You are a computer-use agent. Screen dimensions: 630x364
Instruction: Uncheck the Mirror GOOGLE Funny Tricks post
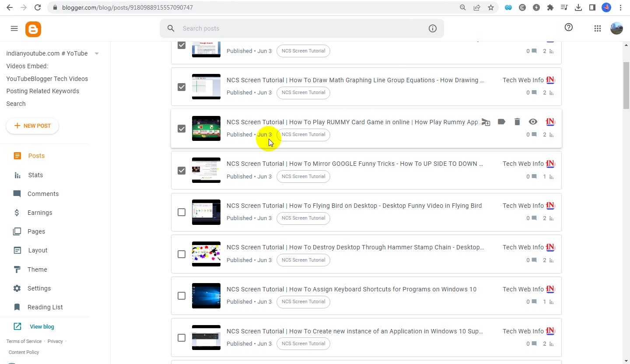point(182,171)
